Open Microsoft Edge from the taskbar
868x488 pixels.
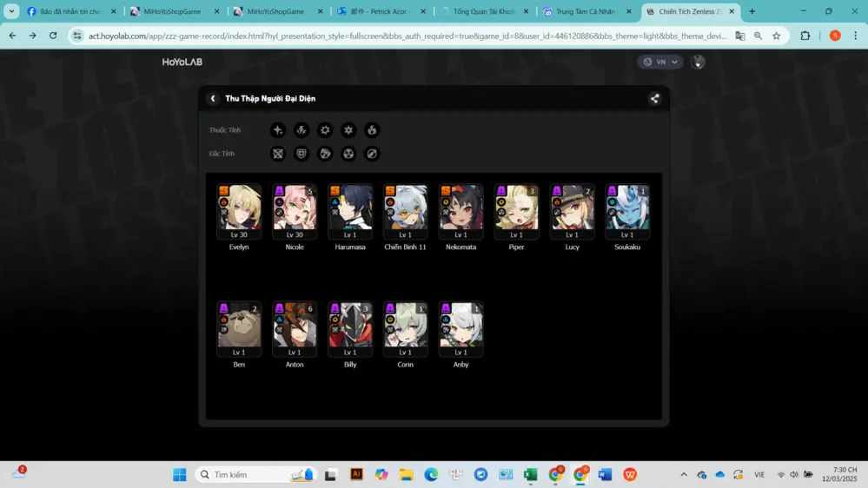point(431,475)
